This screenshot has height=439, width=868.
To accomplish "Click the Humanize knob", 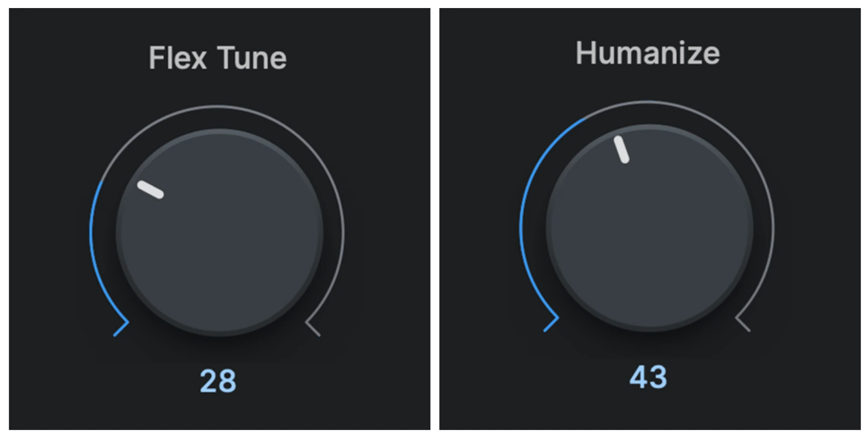I will point(649,228).
